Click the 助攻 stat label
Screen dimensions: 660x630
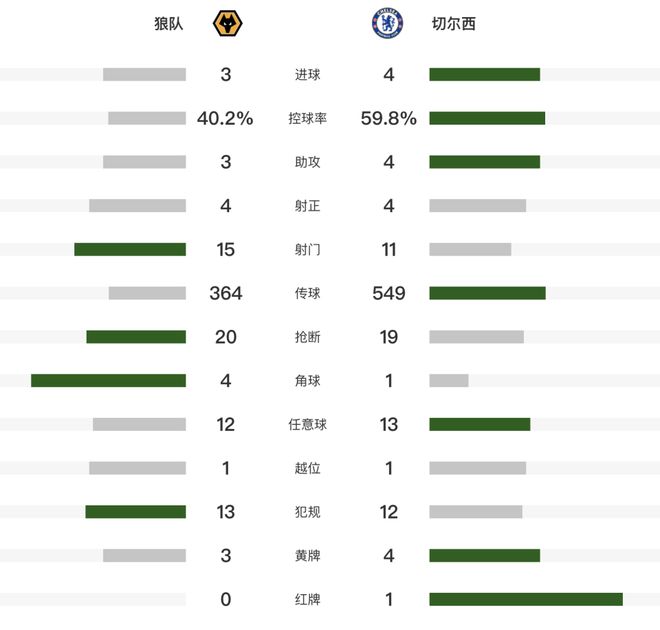pyautogui.click(x=308, y=162)
